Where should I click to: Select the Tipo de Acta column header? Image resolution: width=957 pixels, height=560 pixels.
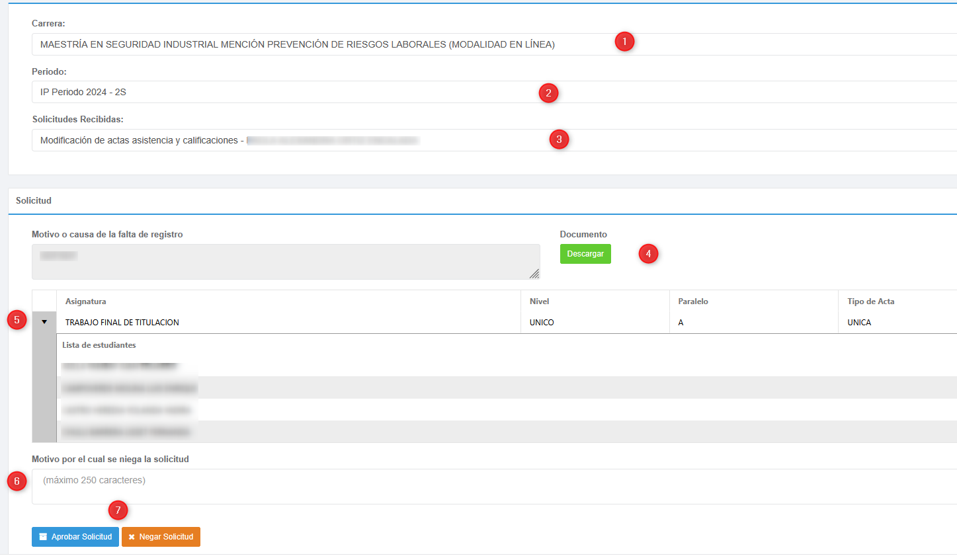tap(870, 301)
